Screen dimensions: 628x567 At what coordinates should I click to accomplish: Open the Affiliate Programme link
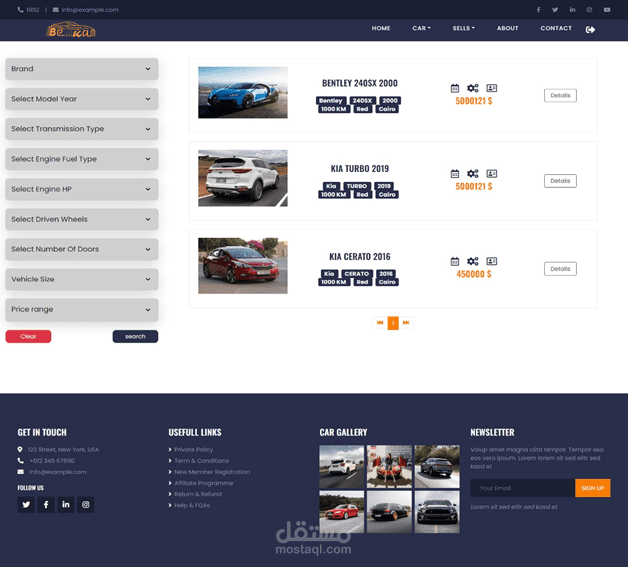pyautogui.click(x=203, y=483)
